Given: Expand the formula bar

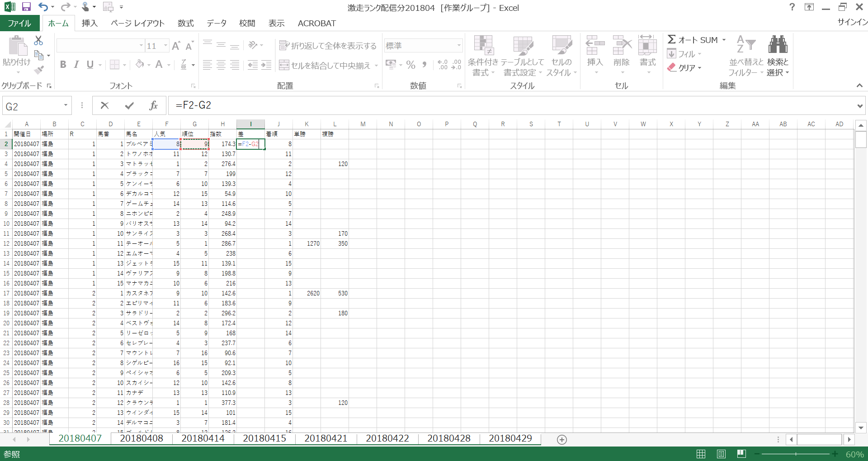Looking at the screenshot, I should click(859, 106).
